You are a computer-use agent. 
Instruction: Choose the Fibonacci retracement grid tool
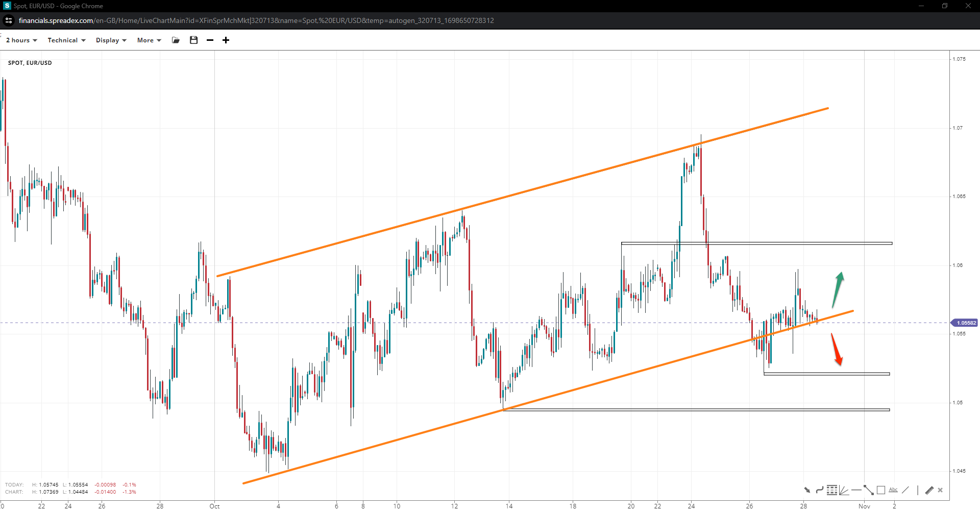831,490
